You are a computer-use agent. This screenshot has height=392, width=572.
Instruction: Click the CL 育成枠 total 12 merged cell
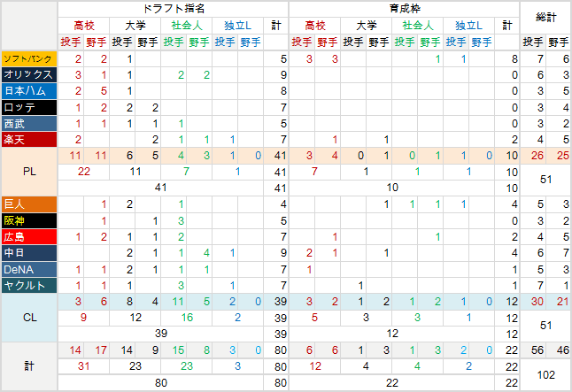click(x=391, y=334)
